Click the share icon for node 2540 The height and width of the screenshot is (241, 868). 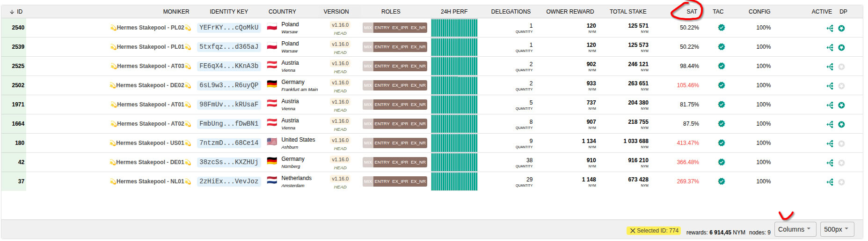830,29
